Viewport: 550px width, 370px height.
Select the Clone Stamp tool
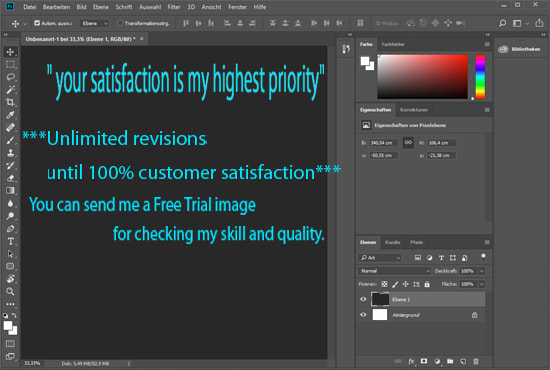click(x=10, y=153)
